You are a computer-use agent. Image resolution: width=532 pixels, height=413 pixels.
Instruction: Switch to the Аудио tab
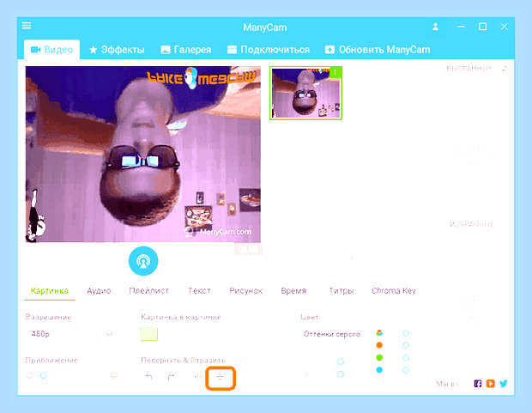[99, 291]
